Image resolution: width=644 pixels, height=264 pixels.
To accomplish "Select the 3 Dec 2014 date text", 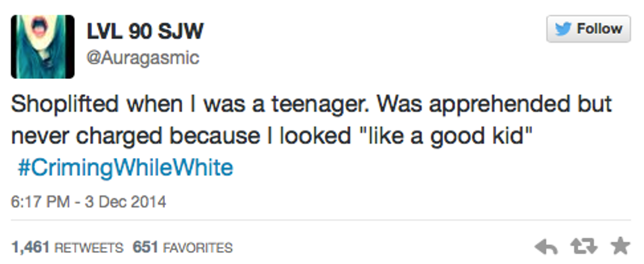I will pos(124,201).
